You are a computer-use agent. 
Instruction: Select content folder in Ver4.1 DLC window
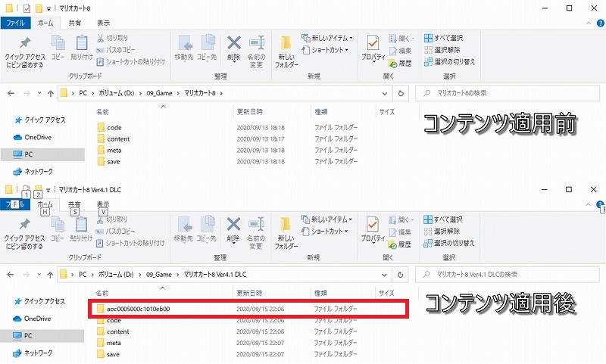(113, 331)
